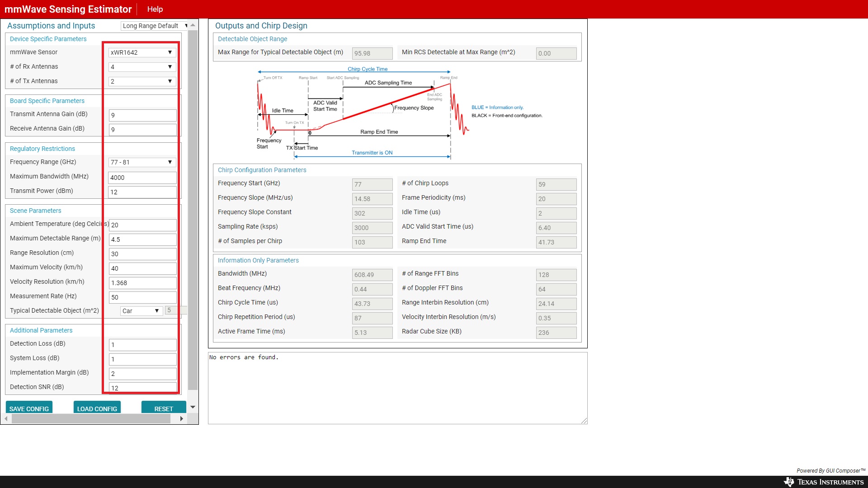Click the Detection SNR input field
This screenshot has height=488, width=868.
(x=142, y=388)
